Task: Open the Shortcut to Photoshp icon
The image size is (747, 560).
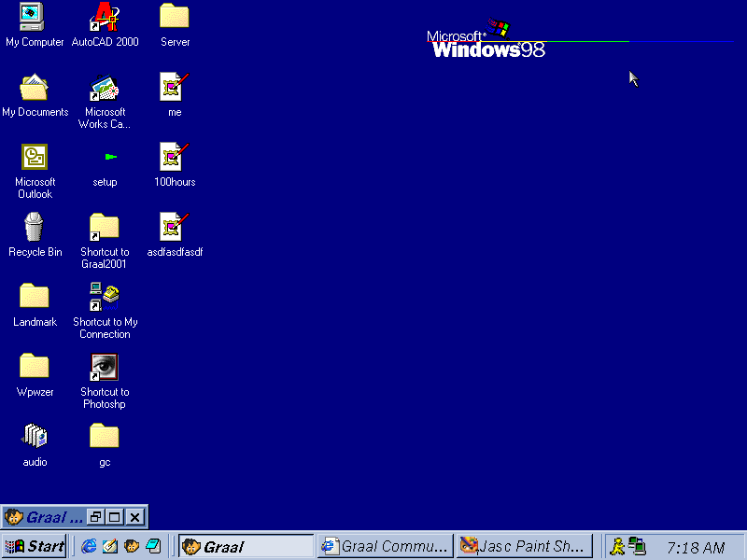Action: pos(105,367)
